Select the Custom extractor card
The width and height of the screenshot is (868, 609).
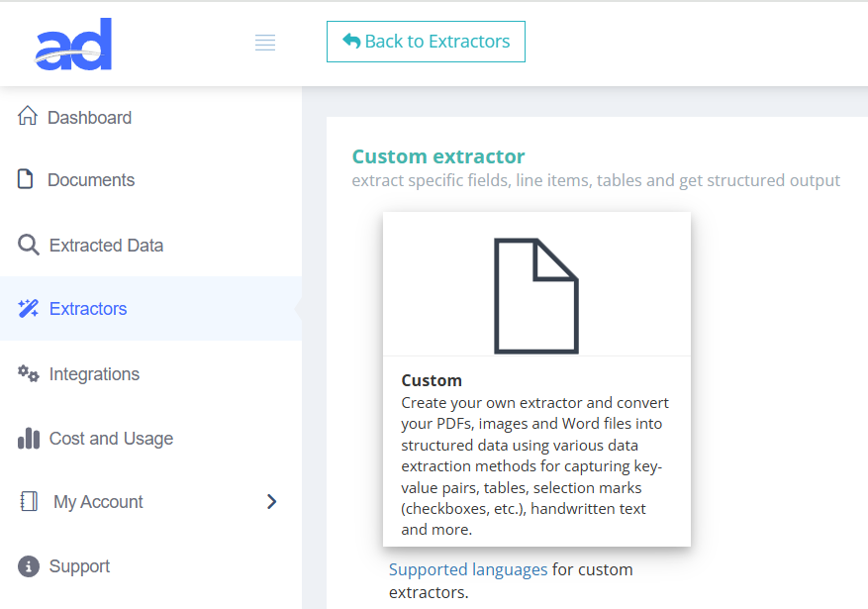536,378
